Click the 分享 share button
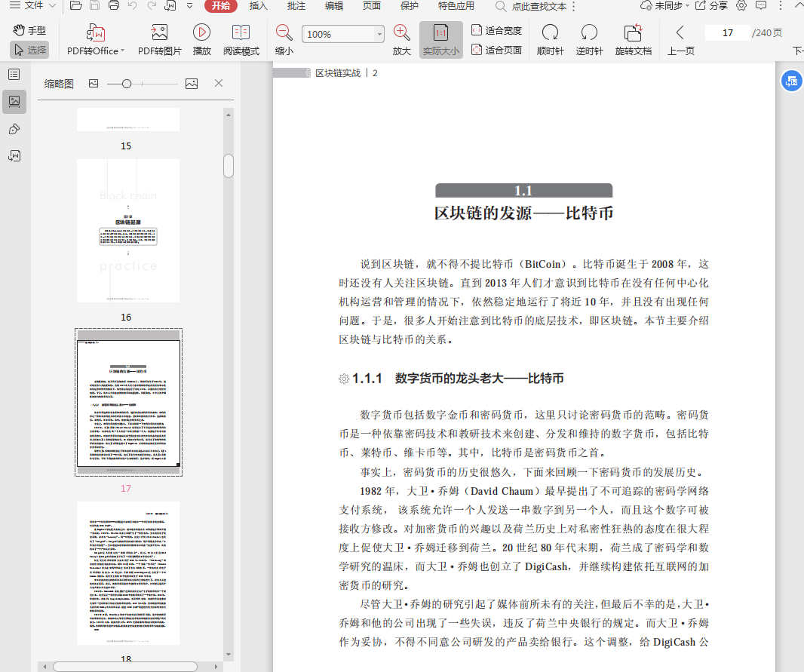This screenshot has height=672, width=804. point(712,5)
